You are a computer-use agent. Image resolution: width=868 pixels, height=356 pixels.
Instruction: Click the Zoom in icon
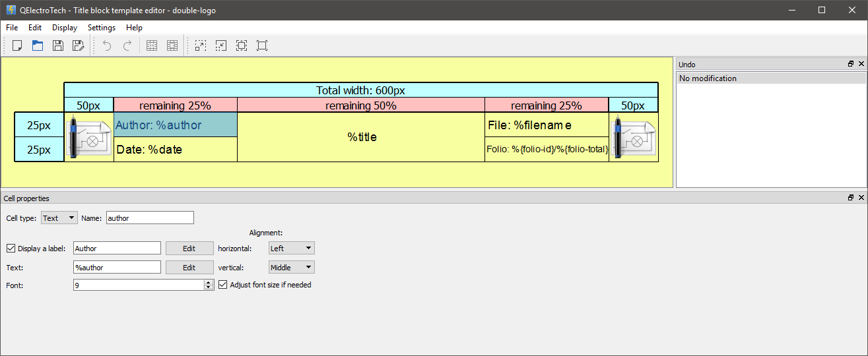201,45
